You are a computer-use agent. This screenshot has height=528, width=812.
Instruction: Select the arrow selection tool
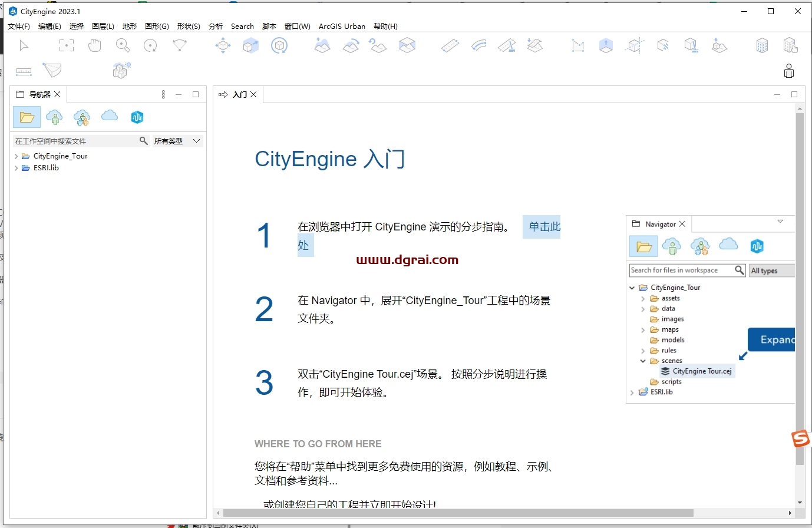(24, 45)
